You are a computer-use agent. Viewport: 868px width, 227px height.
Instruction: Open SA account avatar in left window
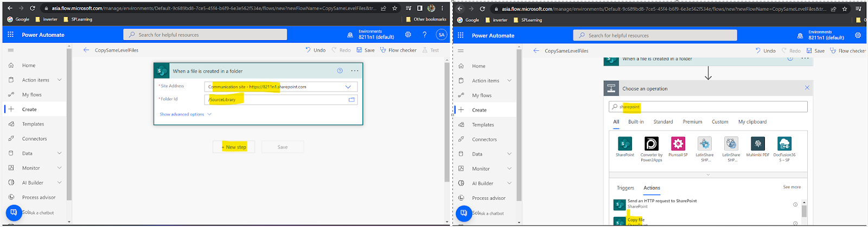(x=442, y=35)
